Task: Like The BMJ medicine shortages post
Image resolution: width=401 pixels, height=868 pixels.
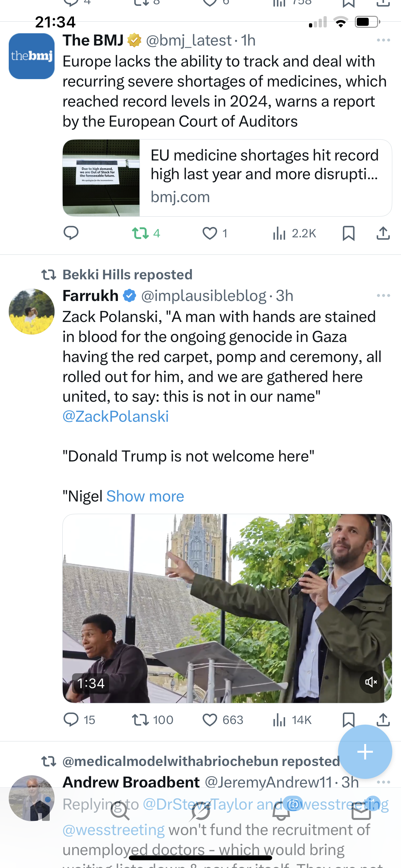Action: (x=210, y=233)
